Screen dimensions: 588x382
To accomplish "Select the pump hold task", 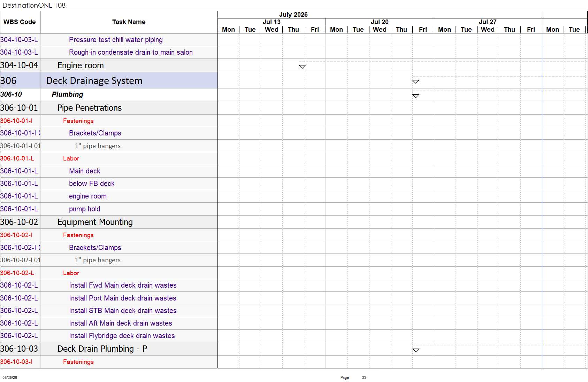I will click(x=85, y=209).
